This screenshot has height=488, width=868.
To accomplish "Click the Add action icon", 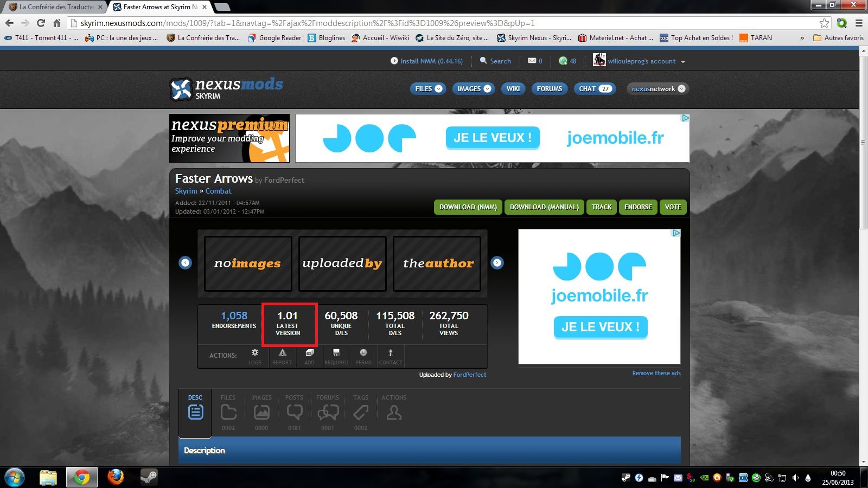I will coord(309,356).
